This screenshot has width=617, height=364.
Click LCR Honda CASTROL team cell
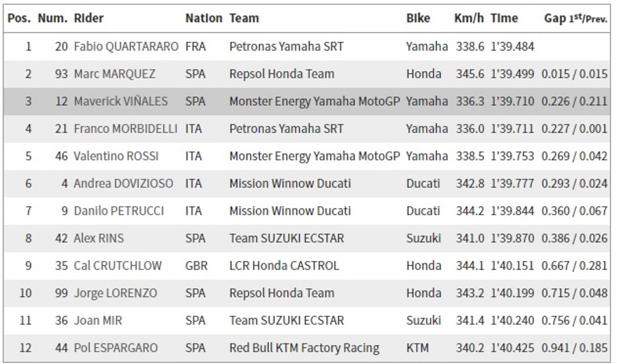[x=284, y=266]
